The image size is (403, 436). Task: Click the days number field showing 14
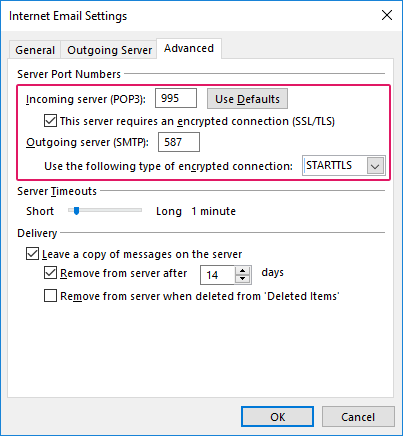click(x=218, y=275)
